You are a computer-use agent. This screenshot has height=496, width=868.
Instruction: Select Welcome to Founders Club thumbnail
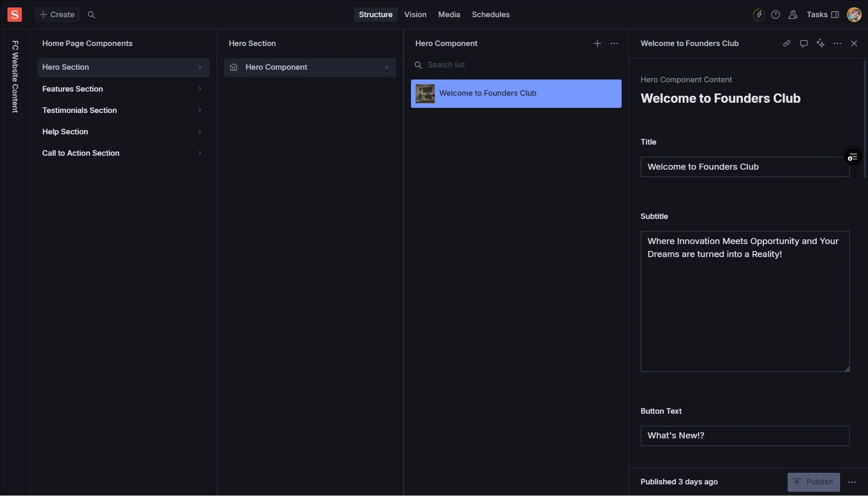[425, 93]
